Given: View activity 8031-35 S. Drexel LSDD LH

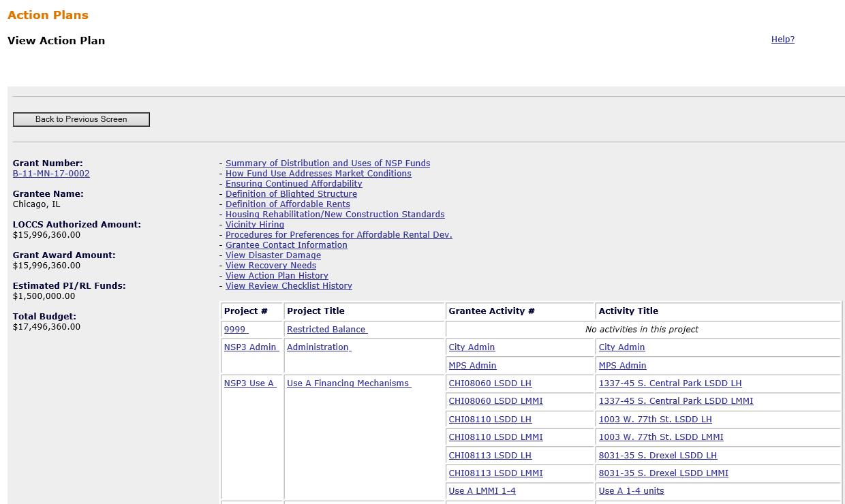Looking at the screenshot, I should [658, 455].
